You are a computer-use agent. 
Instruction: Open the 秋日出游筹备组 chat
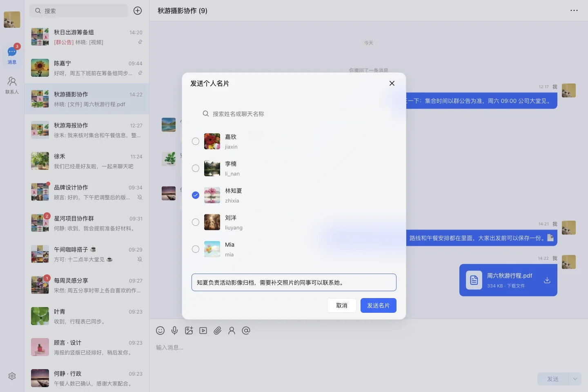[x=87, y=37]
